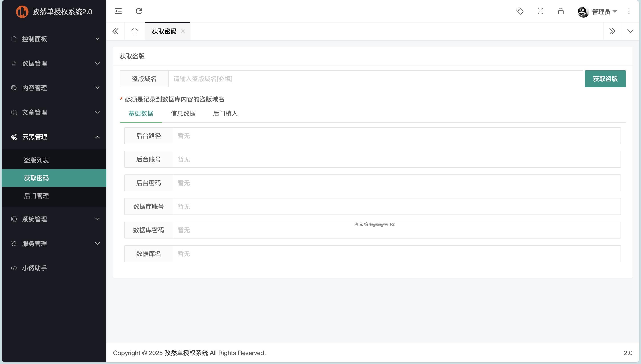Image resolution: width=641 pixels, height=364 pixels.
Task: Switch to the 信息数据 tab
Action: click(x=183, y=114)
